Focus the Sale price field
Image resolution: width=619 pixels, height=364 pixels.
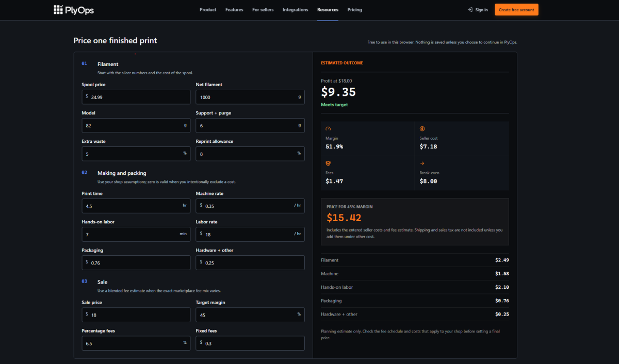pyautogui.click(x=136, y=315)
